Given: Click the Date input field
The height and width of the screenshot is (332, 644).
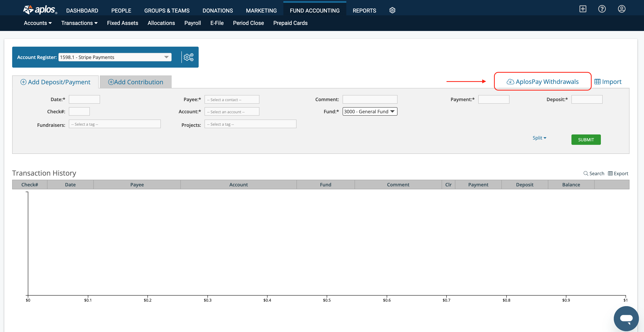Looking at the screenshot, I should 84,99.
